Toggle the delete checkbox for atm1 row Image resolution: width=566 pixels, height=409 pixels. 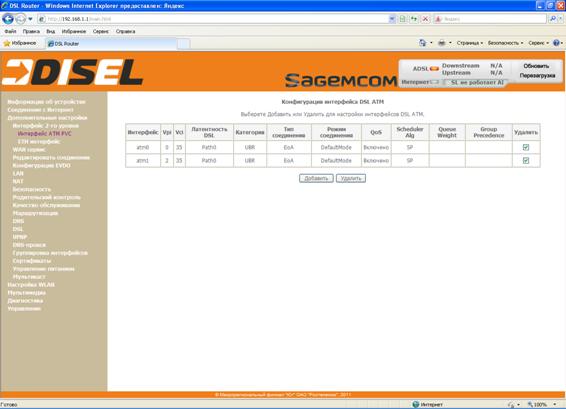[x=526, y=161]
